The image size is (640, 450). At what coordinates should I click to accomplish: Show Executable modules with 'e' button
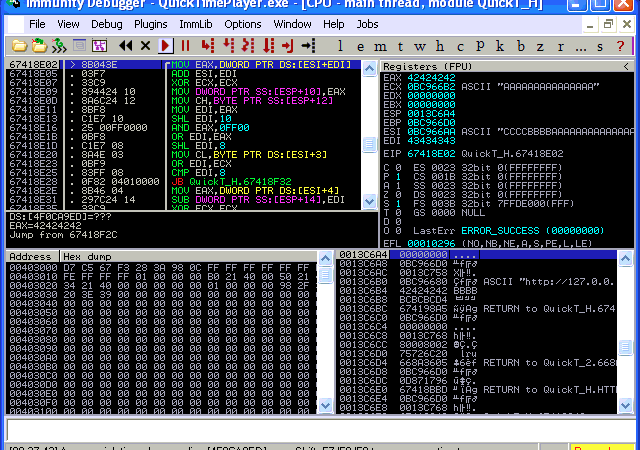click(x=360, y=46)
